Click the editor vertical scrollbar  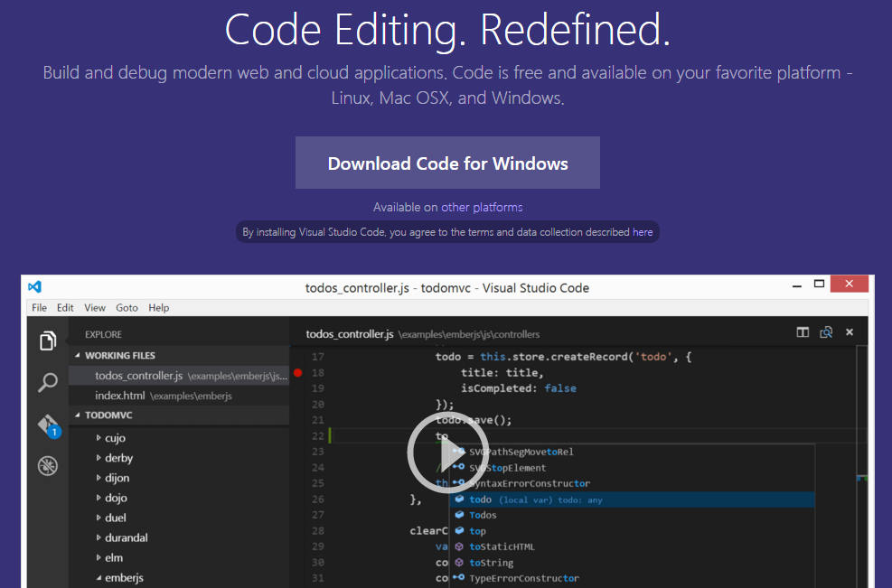862,466
